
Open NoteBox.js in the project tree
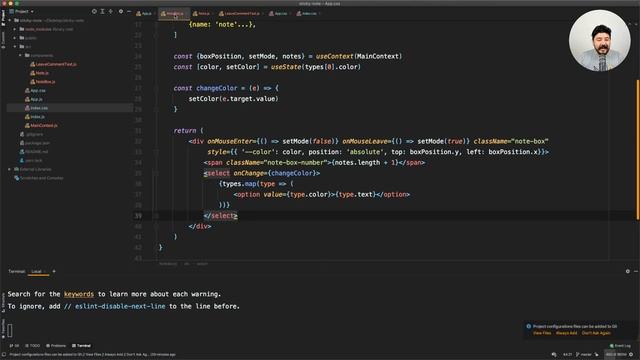tap(42, 82)
